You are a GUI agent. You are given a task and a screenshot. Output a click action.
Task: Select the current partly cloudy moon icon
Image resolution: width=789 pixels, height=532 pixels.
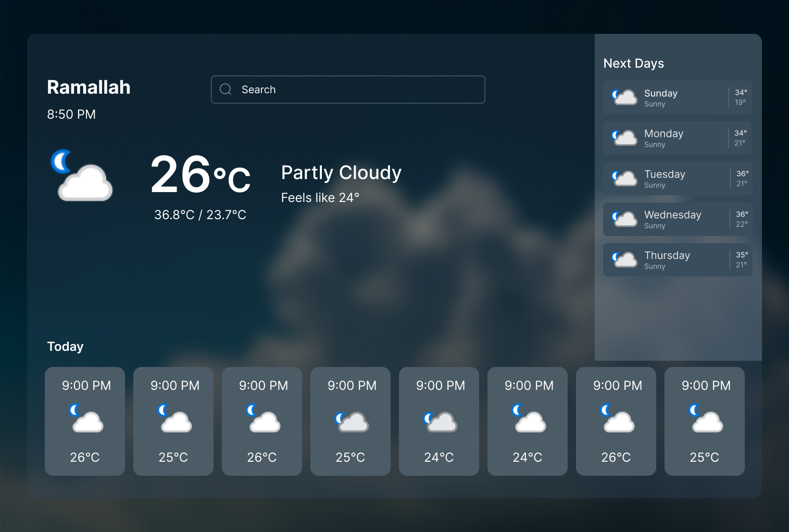point(82,177)
